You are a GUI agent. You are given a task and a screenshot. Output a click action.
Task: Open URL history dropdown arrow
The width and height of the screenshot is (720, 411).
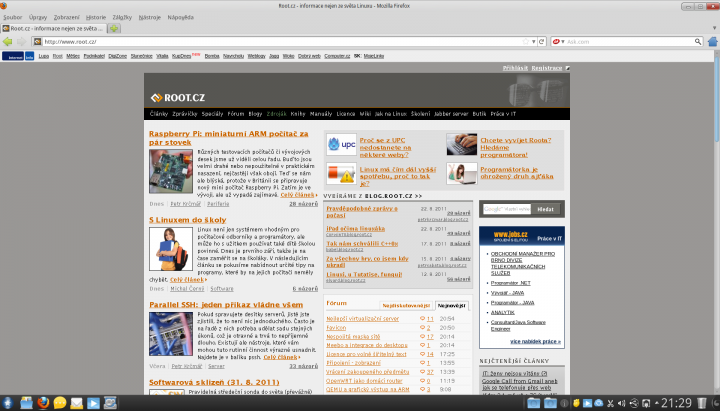click(x=534, y=41)
